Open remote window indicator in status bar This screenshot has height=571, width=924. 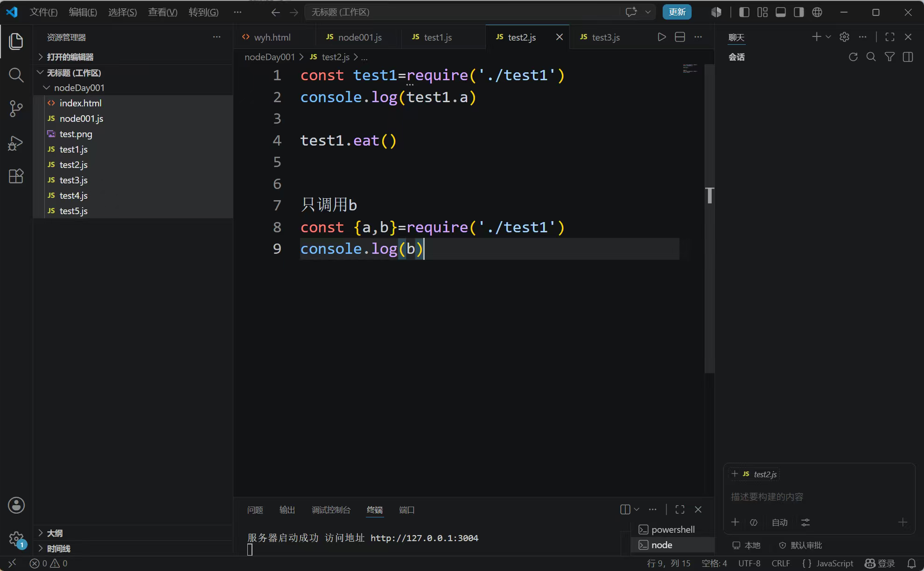coord(12,564)
